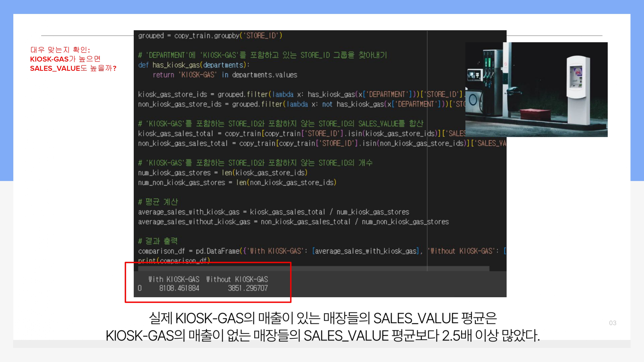644x362 pixels.
Task: Click the 'Without KIOSK-GAS' column header
Action: point(237,279)
